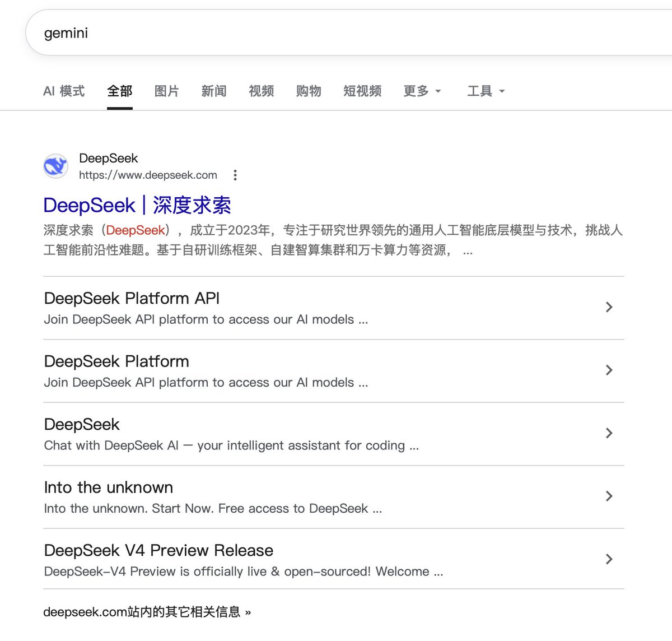Screen dimensions: 672x641
Task: Open the DeepSeek | 深度求索 result title
Action: coord(137,205)
